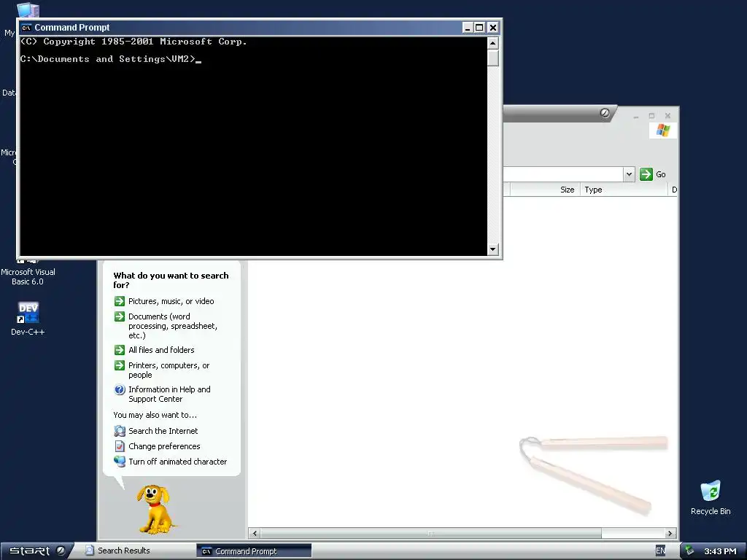Open Information in Help and Support Center
The image size is (747, 560).
point(169,394)
